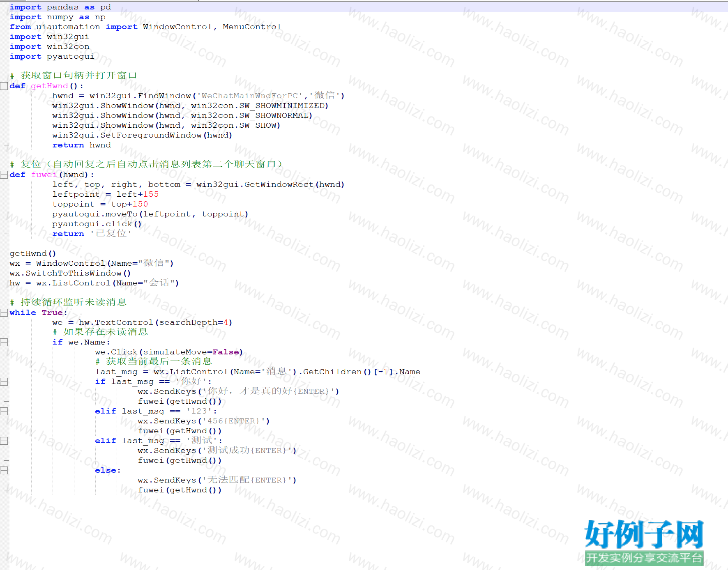The image size is (728, 570).
Task: Click the "leftpoint = left+155" line
Action: [x=105, y=194]
